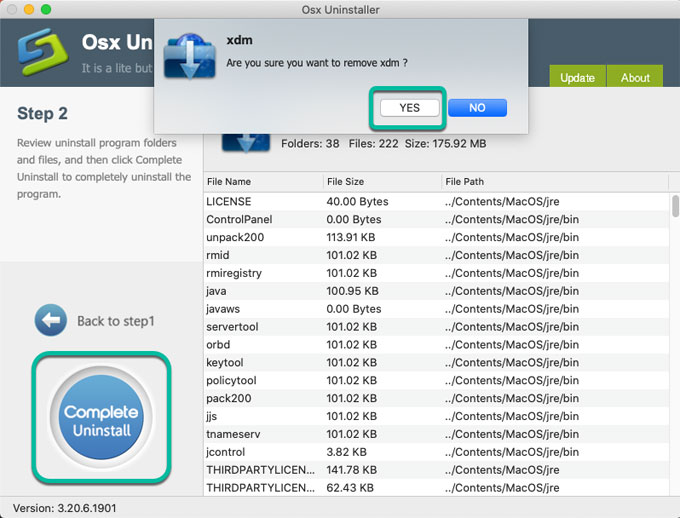Go back using the blue arrow icon
680x518 pixels.
pyautogui.click(x=51, y=321)
